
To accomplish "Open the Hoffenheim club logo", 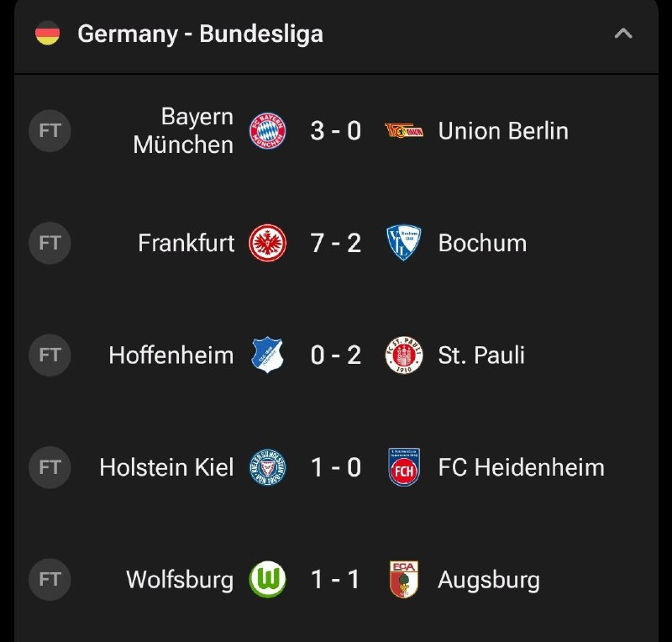I will click(x=267, y=355).
